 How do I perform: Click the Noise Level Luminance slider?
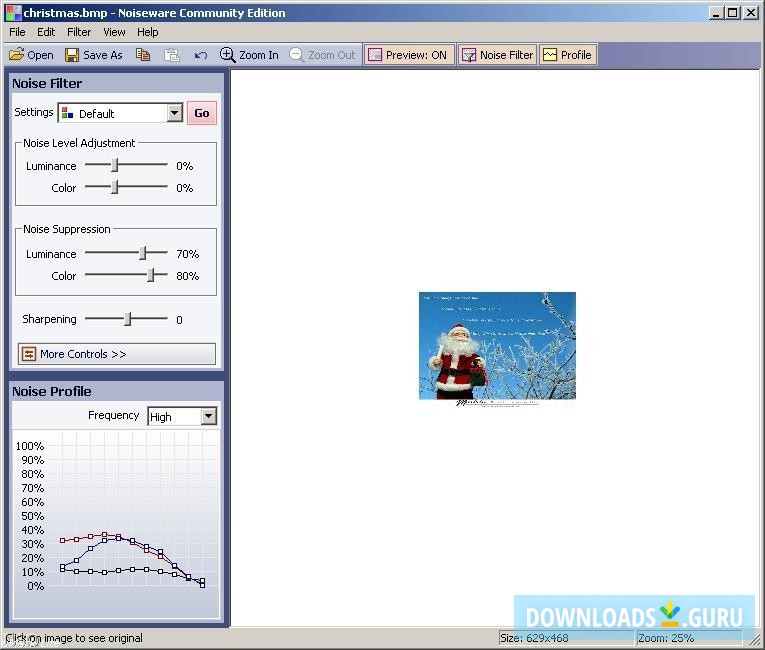(115, 165)
